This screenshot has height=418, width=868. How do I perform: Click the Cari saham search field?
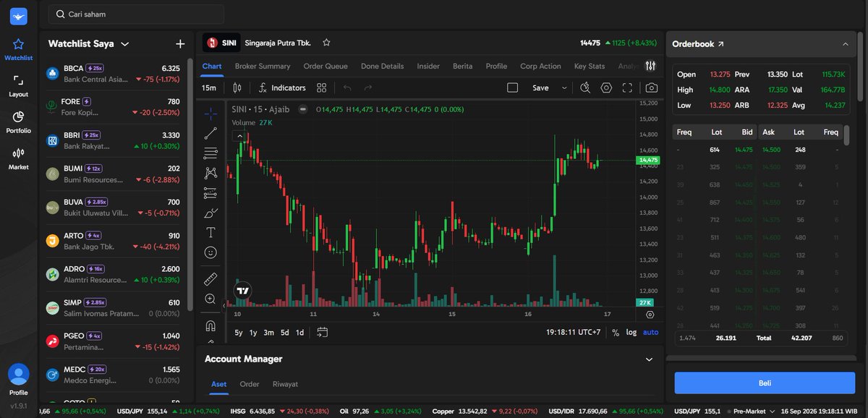click(136, 14)
